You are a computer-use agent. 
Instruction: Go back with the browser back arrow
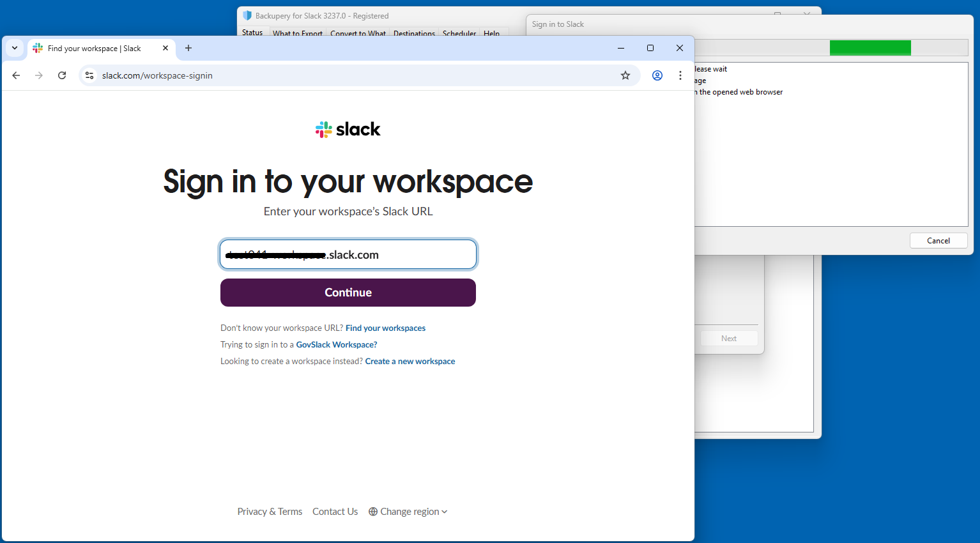tap(16, 75)
